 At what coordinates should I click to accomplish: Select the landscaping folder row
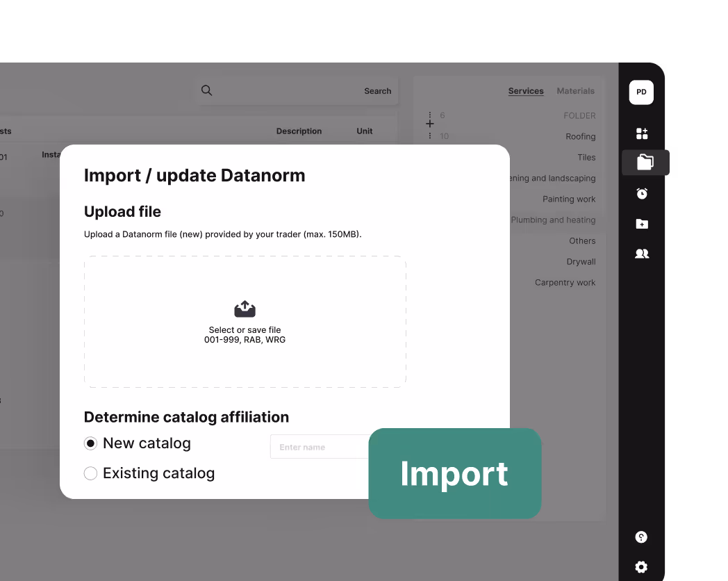552,179
